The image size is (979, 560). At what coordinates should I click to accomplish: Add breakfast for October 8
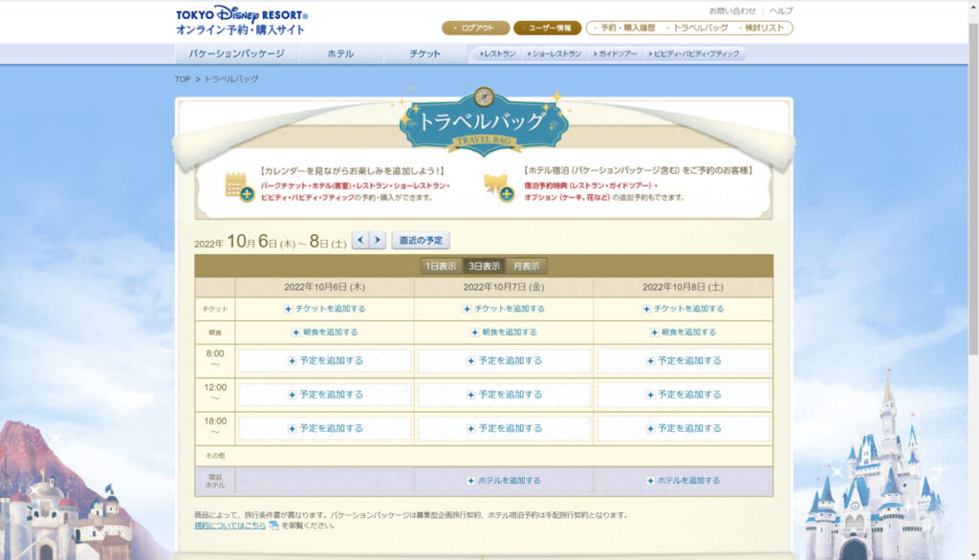coord(683,333)
